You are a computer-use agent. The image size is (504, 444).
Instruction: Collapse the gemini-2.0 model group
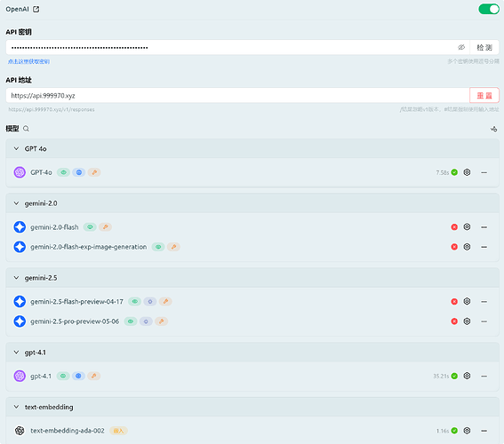coord(16,203)
